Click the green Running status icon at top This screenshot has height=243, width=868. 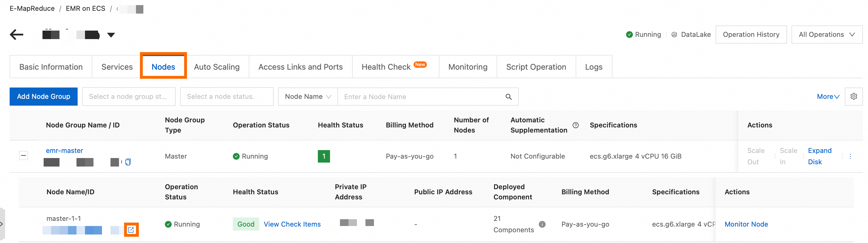pos(629,34)
